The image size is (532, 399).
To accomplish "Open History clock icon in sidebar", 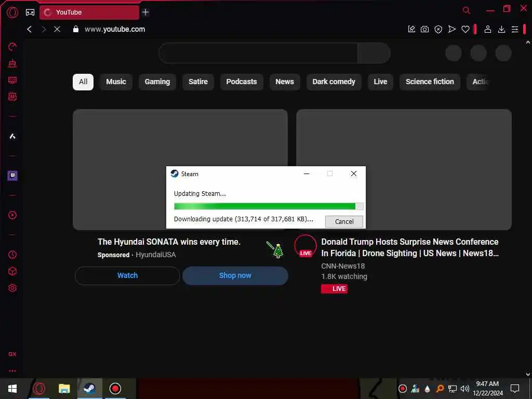I will (12, 255).
